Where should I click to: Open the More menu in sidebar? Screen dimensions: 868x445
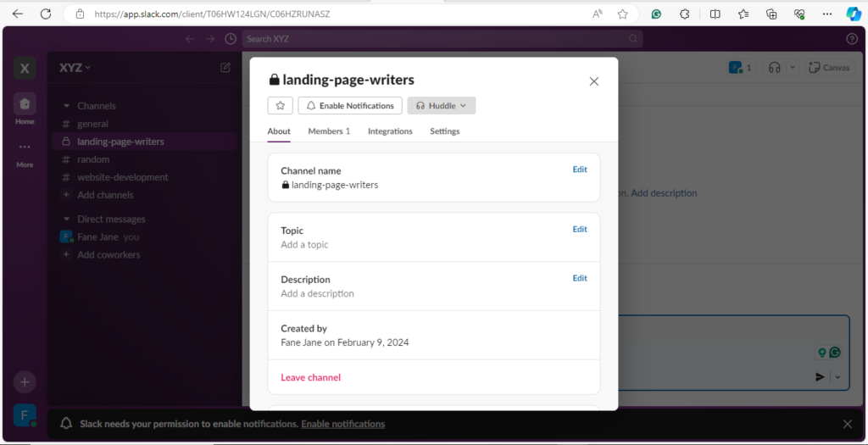click(x=25, y=147)
